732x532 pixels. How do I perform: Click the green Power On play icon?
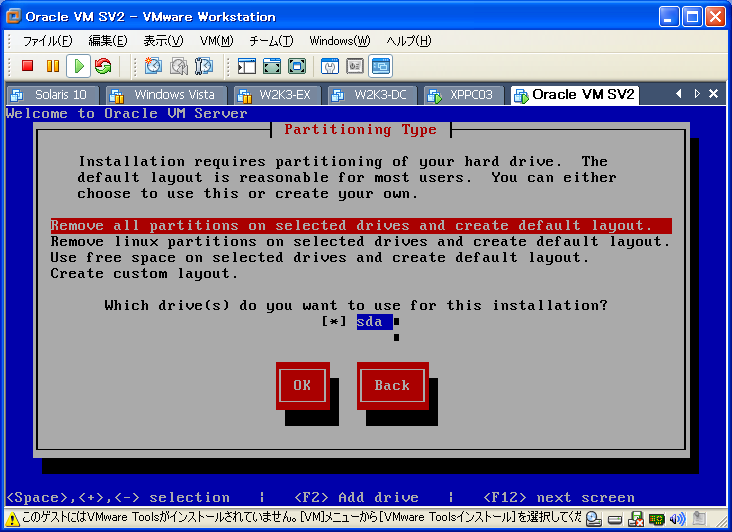[x=78, y=66]
